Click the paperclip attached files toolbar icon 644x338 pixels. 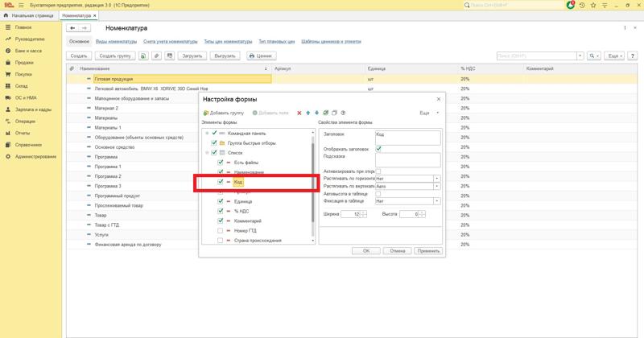[x=156, y=56]
